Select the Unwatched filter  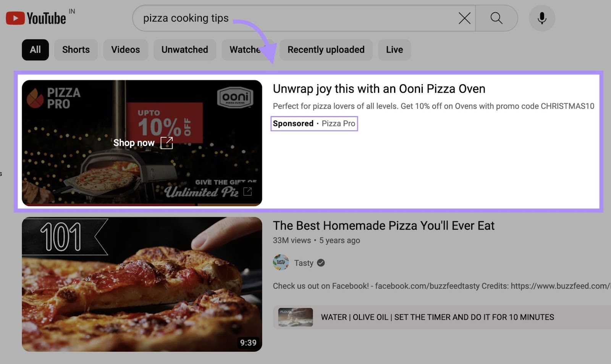184,50
